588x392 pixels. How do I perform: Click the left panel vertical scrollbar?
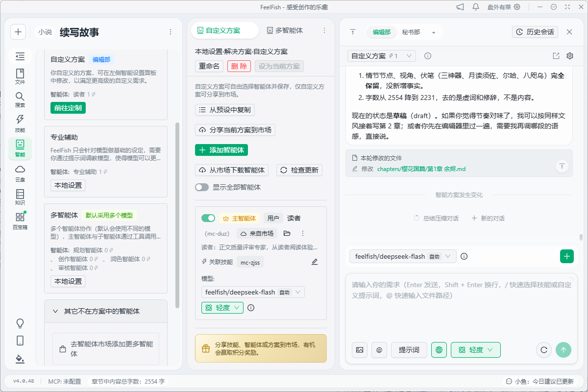pos(177,215)
